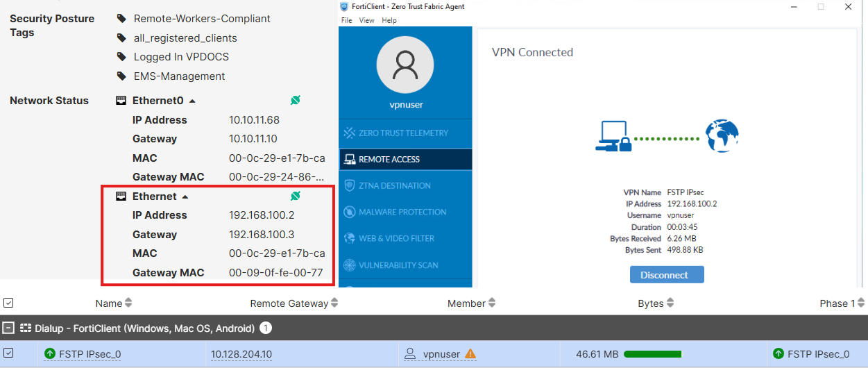The width and height of the screenshot is (868, 368).
Task: Sort by the Name column arrows
Action: (128, 303)
